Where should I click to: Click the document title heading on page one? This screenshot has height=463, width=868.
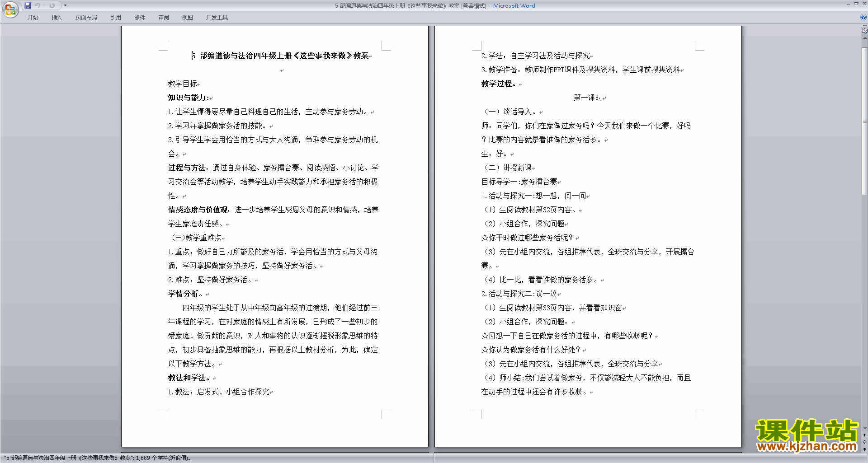281,56
